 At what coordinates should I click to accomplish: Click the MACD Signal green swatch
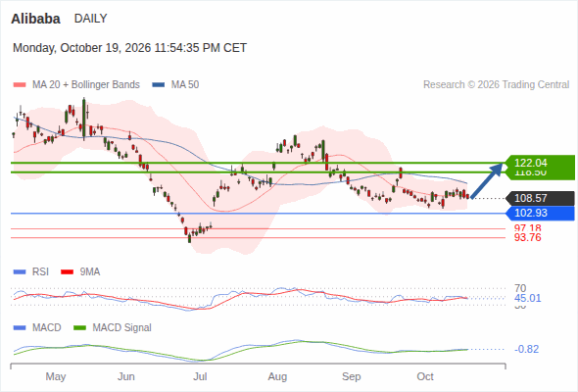click(80, 328)
